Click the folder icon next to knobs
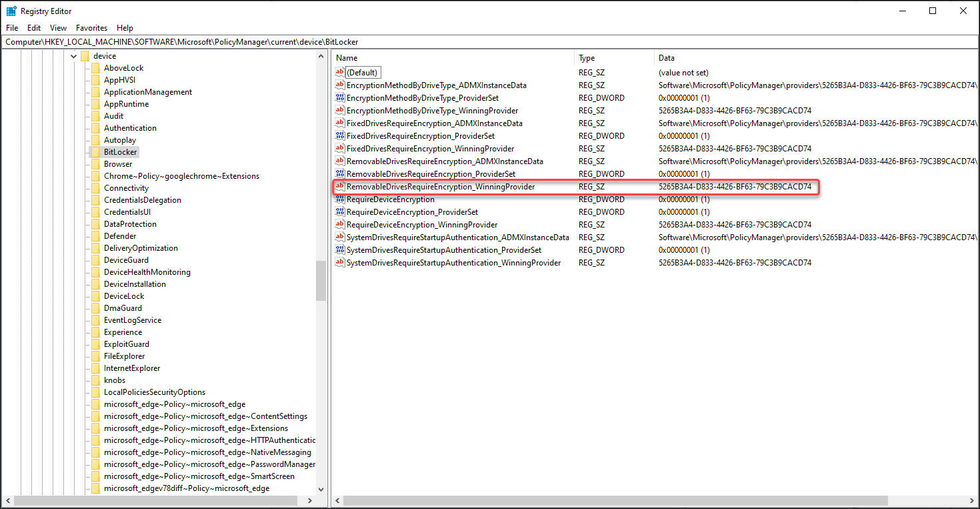This screenshot has width=980, height=509. click(x=95, y=380)
